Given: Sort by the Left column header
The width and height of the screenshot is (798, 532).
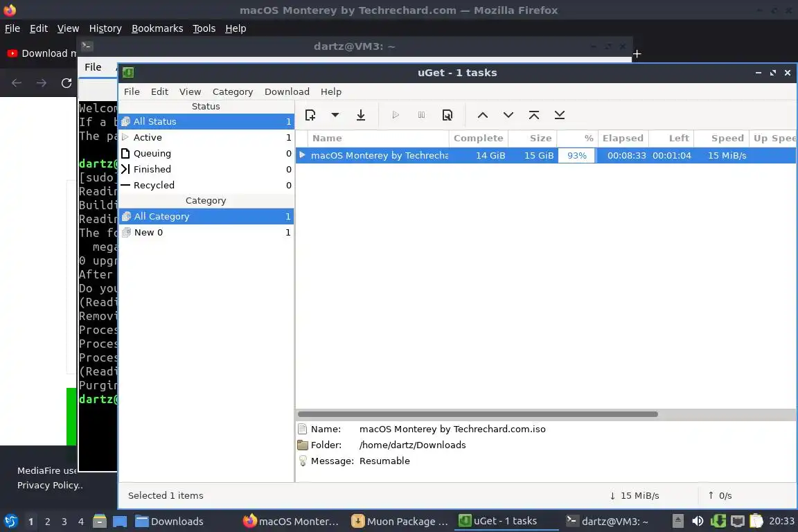Looking at the screenshot, I should pyautogui.click(x=672, y=138).
